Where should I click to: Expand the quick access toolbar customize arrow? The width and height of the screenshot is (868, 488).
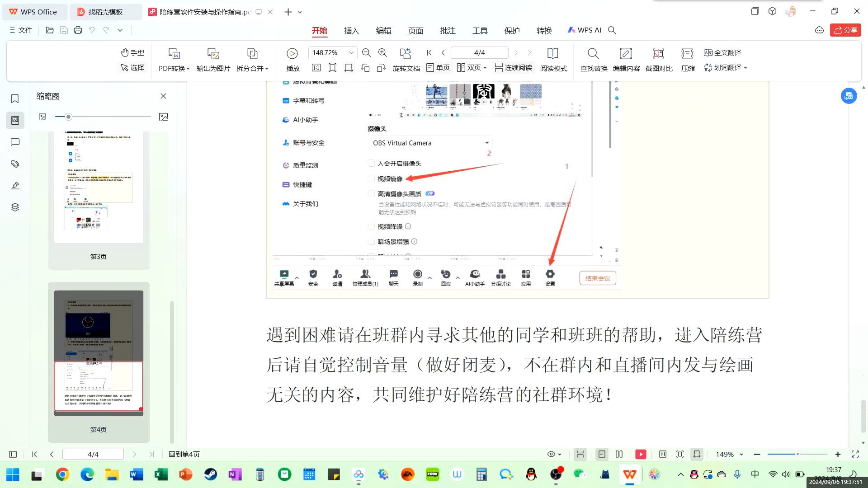coord(120,30)
